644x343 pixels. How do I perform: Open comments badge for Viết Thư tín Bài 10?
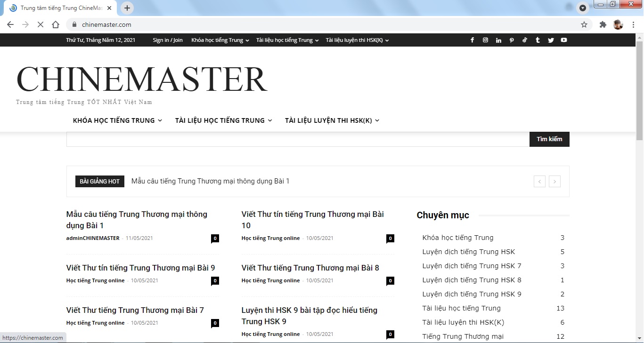[x=390, y=239]
